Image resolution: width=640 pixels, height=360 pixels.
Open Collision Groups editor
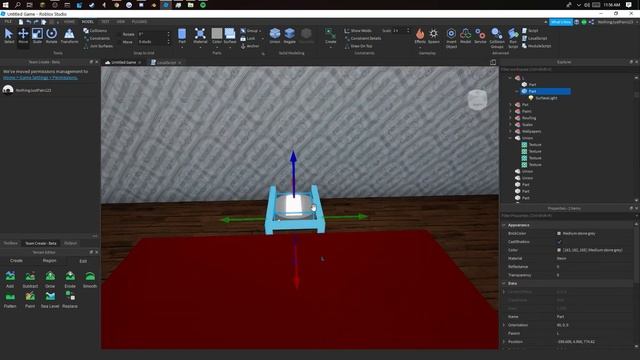pyautogui.click(x=497, y=38)
